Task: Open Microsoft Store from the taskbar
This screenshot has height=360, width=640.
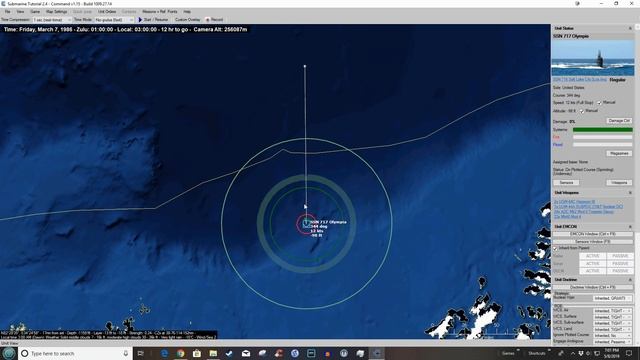Action: coord(197,353)
